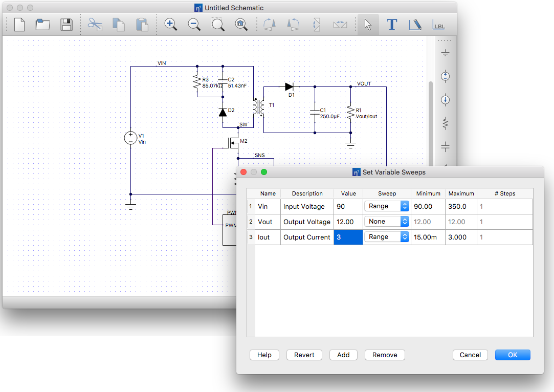This screenshot has width=554, height=392.
Task: Select row 3 header in sweeps table
Action: [x=251, y=237]
